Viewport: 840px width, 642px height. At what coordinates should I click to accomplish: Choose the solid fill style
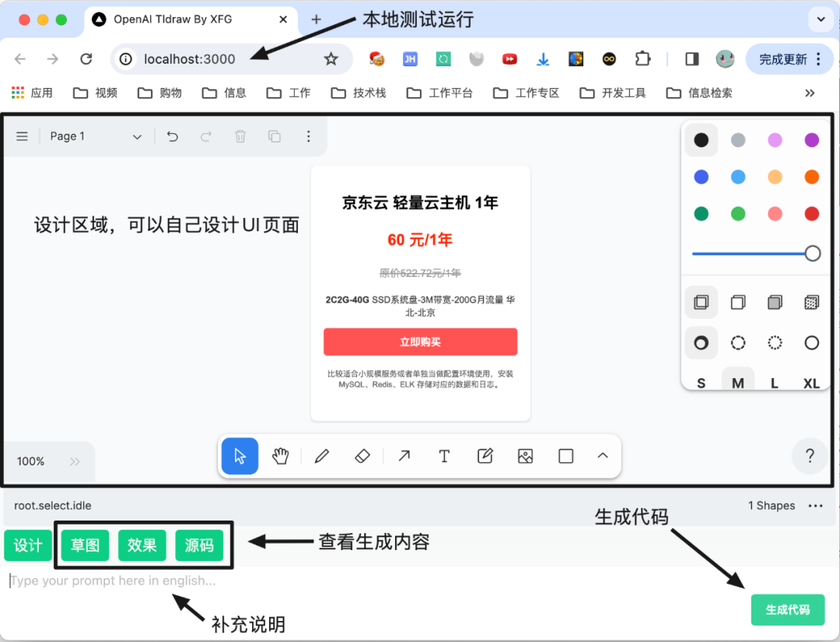(775, 302)
